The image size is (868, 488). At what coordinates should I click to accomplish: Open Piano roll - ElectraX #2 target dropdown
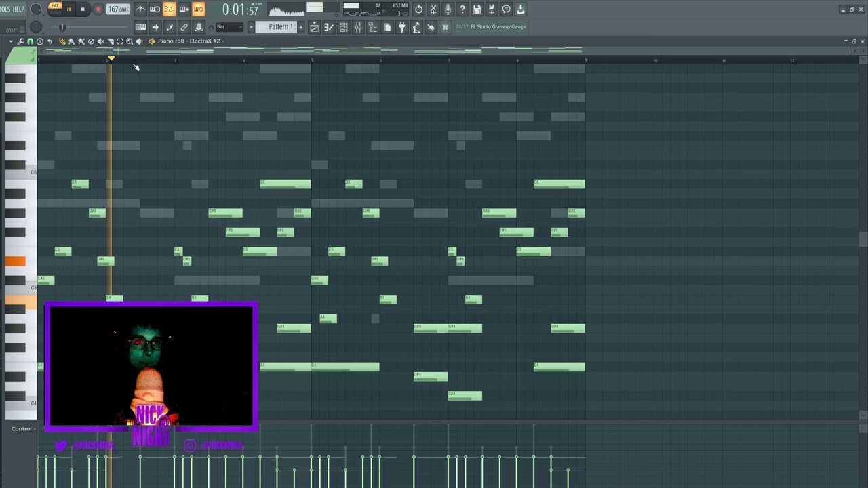[x=191, y=41]
